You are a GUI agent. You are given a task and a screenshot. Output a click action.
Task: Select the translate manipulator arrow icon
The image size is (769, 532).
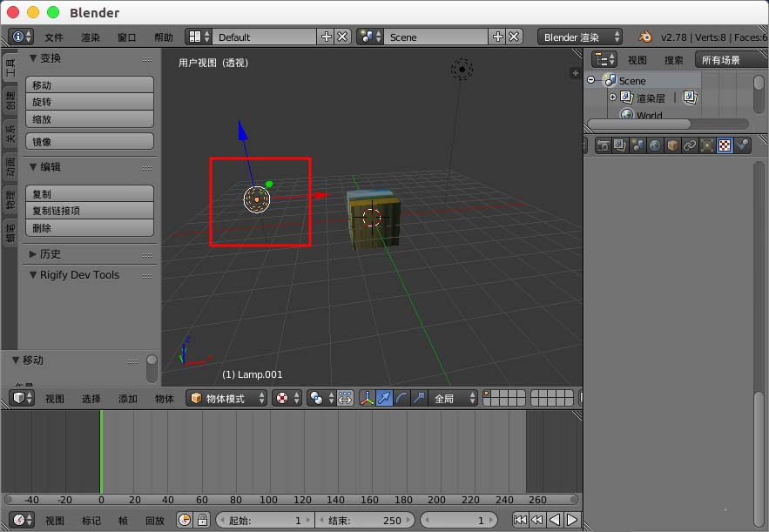384,398
